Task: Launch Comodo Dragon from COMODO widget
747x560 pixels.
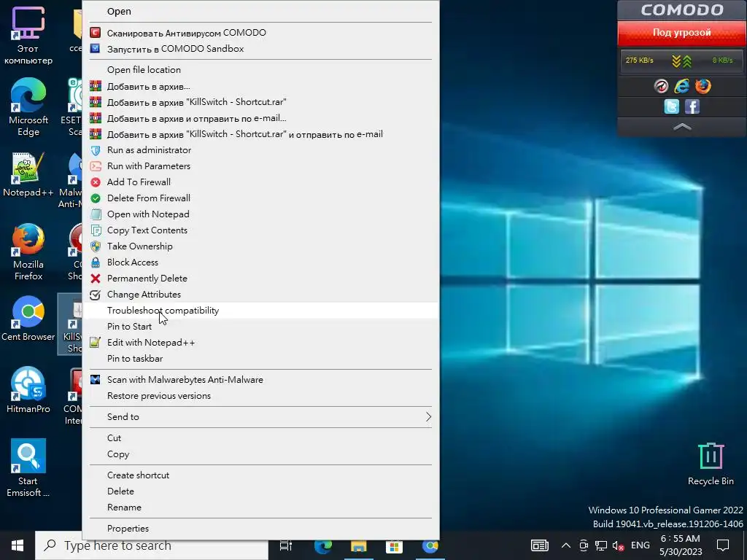Action: point(661,86)
